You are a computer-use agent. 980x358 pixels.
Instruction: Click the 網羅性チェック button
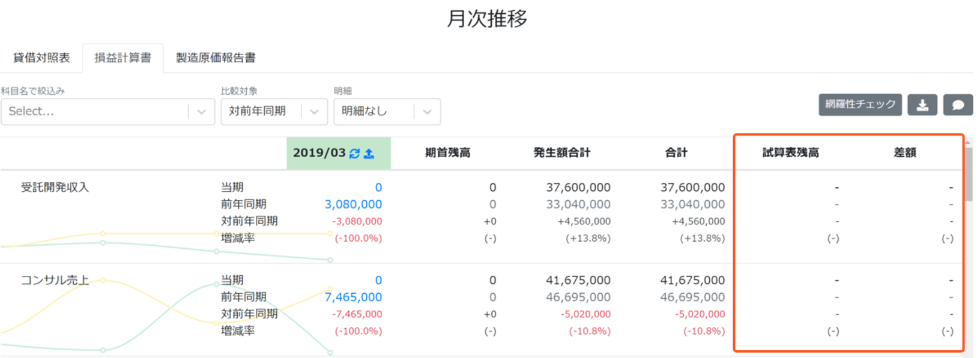pos(860,104)
